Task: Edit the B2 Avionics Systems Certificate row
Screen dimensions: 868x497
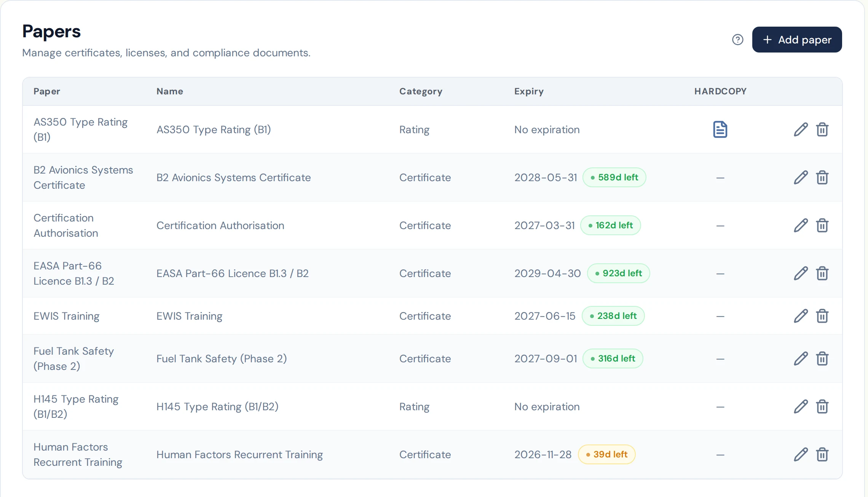Action: tap(801, 177)
